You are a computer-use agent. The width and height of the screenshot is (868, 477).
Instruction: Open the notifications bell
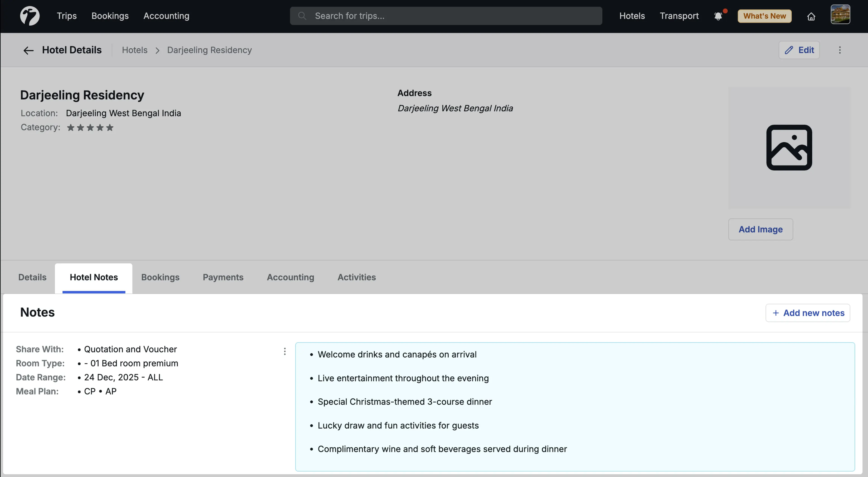pyautogui.click(x=718, y=16)
